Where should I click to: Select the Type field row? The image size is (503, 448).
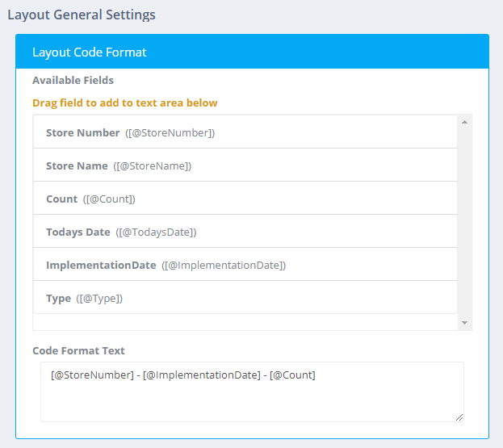[x=245, y=298]
